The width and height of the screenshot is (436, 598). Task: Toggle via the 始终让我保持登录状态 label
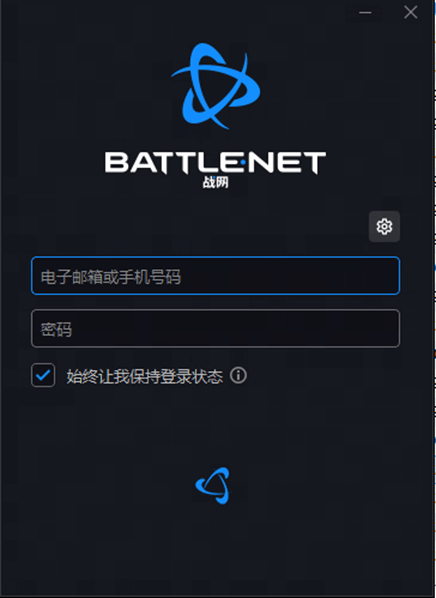pos(145,376)
